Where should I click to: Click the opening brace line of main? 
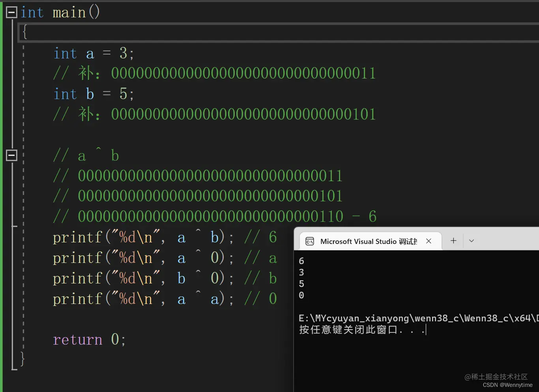coord(279,32)
